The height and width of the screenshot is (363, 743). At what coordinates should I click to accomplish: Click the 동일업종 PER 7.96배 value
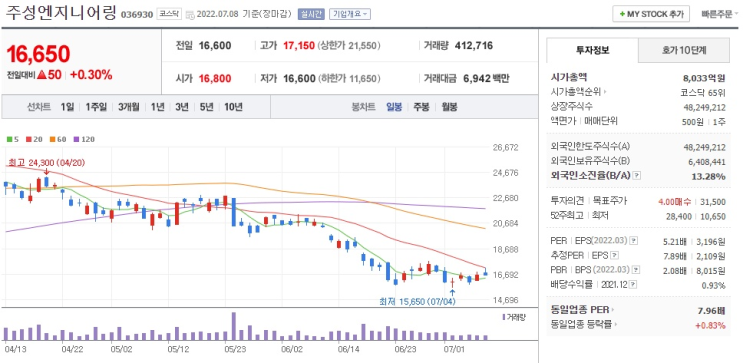coord(713,310)
